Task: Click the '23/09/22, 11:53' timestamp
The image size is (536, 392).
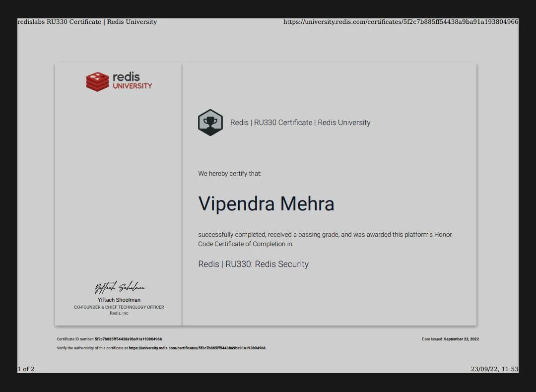Action: tap(494, 369)
